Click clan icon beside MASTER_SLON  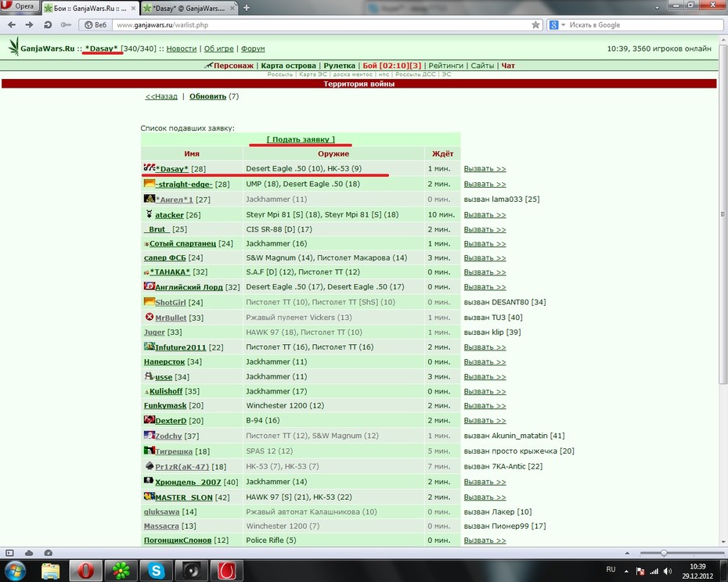[x=149, y=496]
